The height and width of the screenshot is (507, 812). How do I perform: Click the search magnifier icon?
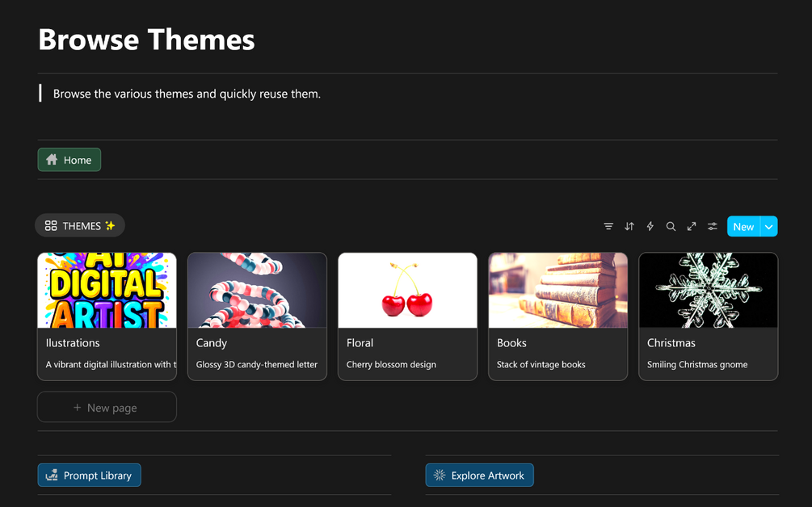pos(671,227)
